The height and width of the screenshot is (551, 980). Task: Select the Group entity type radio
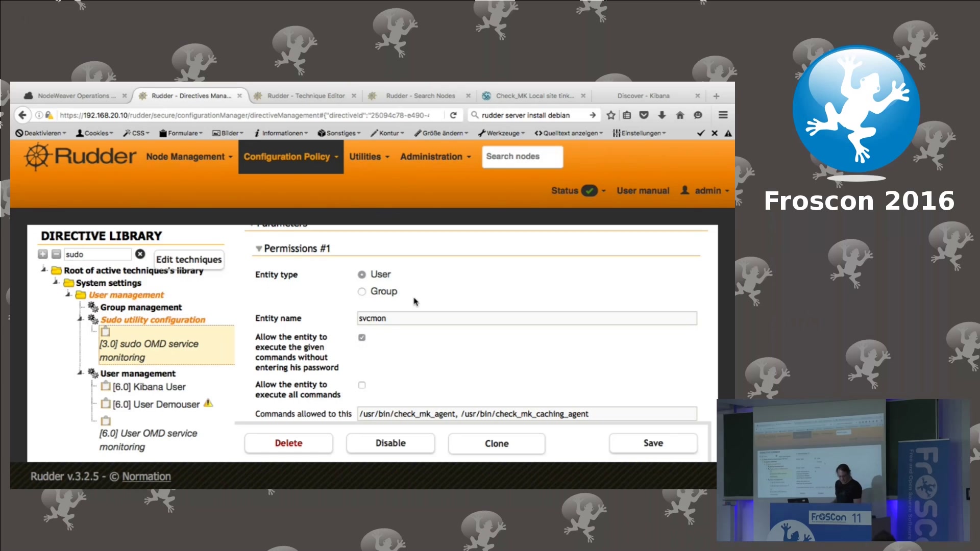point(362,291)
